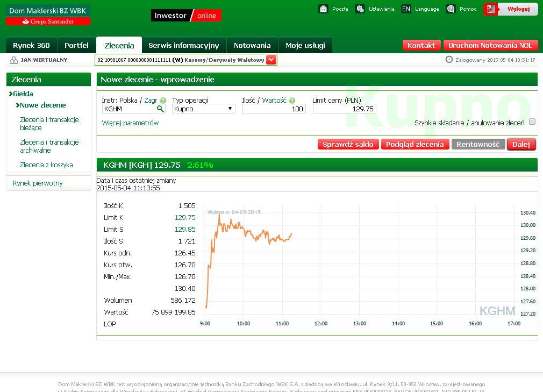Click the Kurs odn. value 126.45

[x=185, y=253]
